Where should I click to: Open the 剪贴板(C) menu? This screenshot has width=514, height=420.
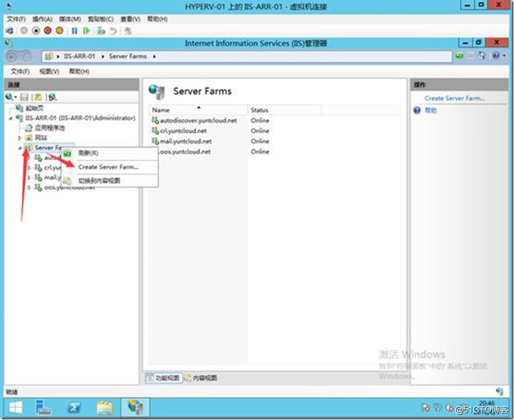click(100, 19)
